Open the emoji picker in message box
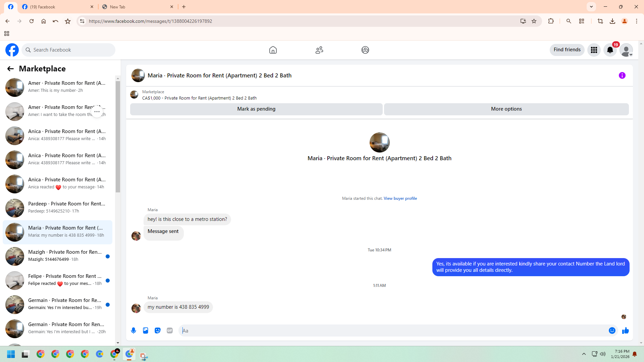 (x=612, y=330)
